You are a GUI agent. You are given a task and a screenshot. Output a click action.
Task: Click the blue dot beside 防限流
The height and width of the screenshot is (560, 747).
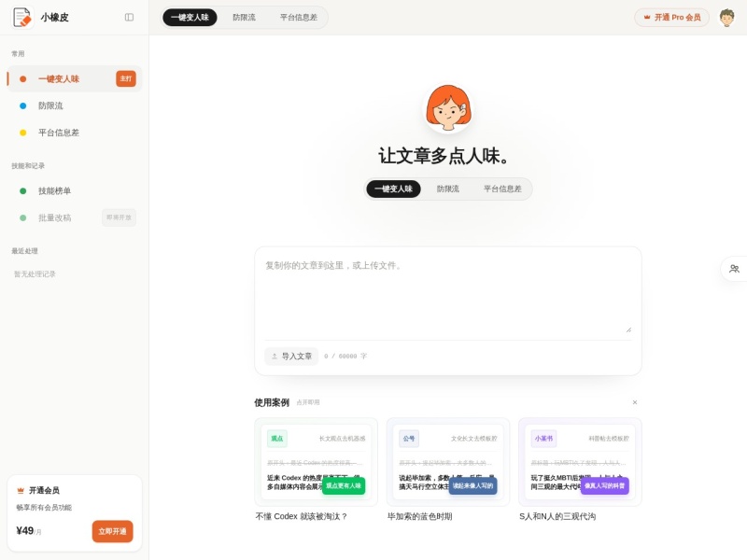pyautogui.click(x=22, y=105)
